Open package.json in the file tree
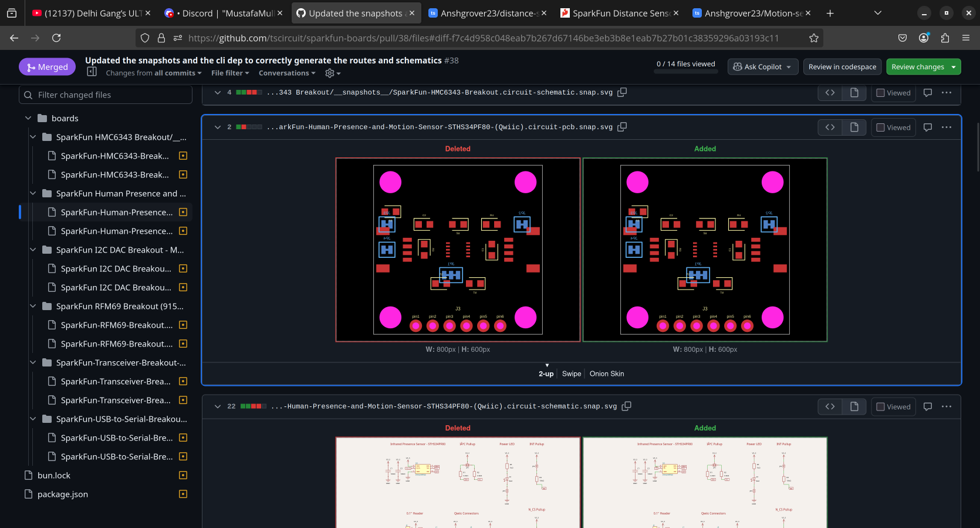Image resolution: width=980 pixels, height=528 pixels. tap(62, 494)
